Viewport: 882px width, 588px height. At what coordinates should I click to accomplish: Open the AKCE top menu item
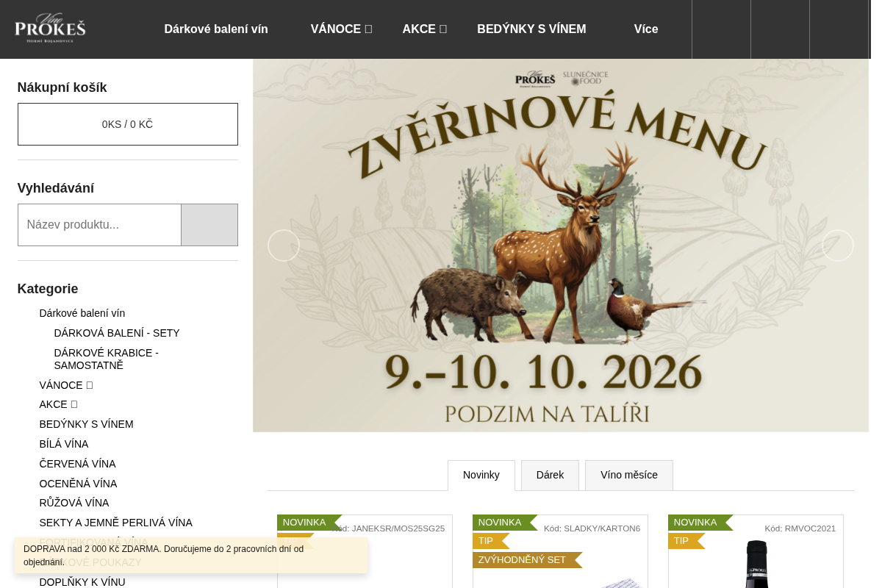[424, 29]
